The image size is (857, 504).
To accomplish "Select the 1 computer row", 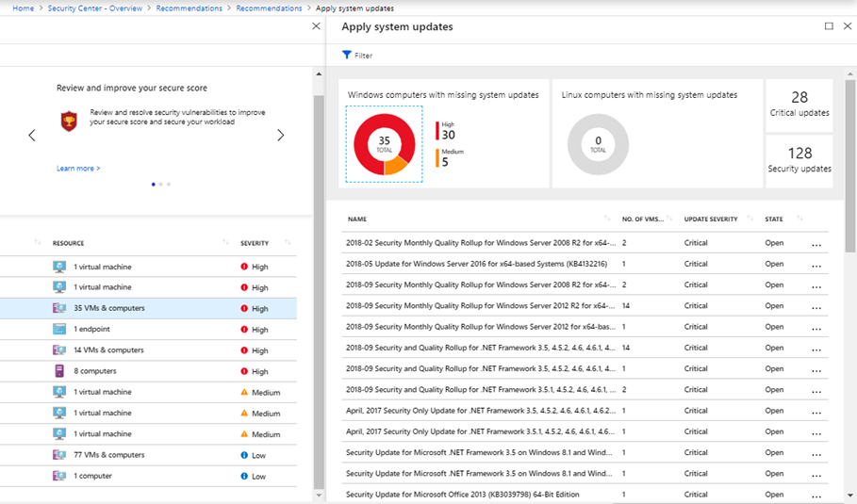I will [148, 476].
